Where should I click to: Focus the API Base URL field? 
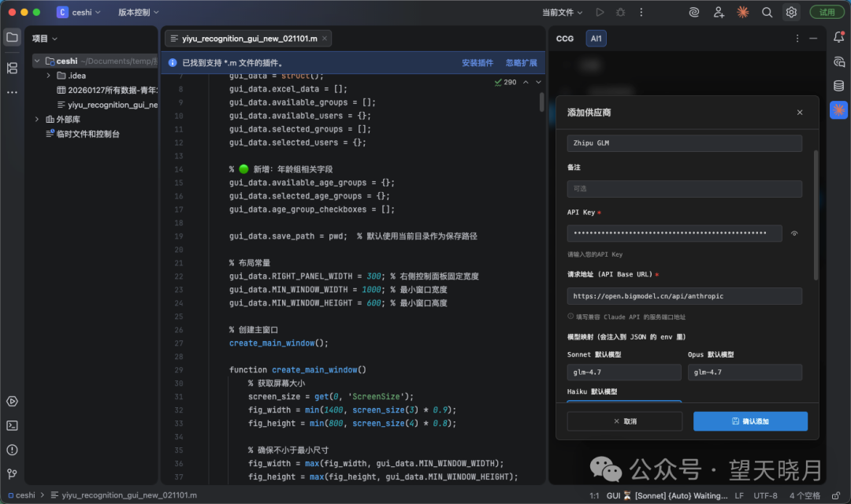pyautogui.click(x=685, y=296)
